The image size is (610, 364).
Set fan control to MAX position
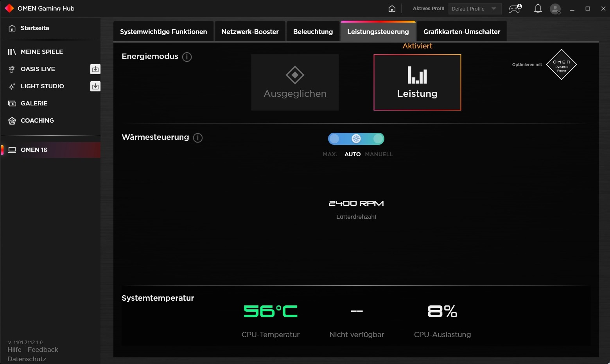point(334,139)
